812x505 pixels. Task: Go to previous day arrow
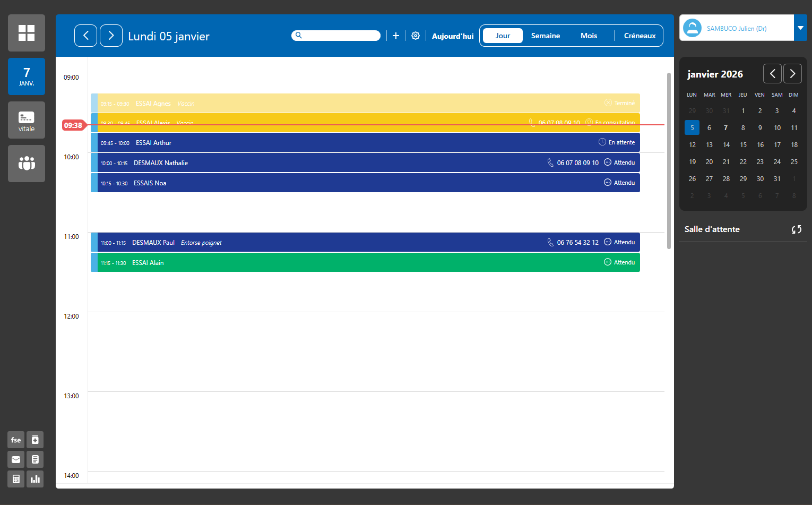coord(85,36)
